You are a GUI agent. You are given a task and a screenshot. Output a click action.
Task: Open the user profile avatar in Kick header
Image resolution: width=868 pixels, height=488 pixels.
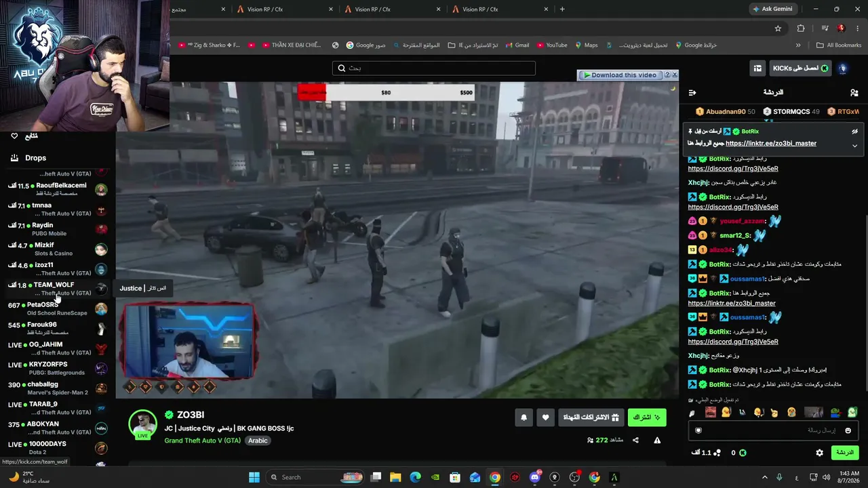click(843, 68)
